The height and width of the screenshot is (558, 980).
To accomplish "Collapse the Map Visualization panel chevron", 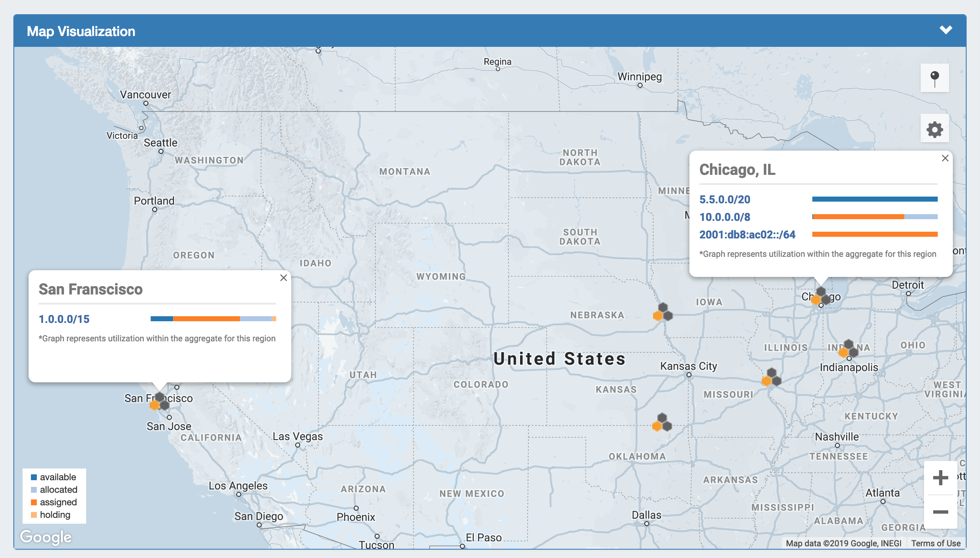I will (946, 30).
